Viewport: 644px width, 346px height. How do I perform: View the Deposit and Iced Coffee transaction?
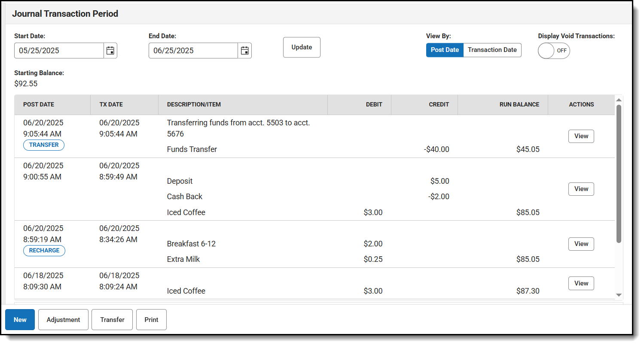click(581, 189)
